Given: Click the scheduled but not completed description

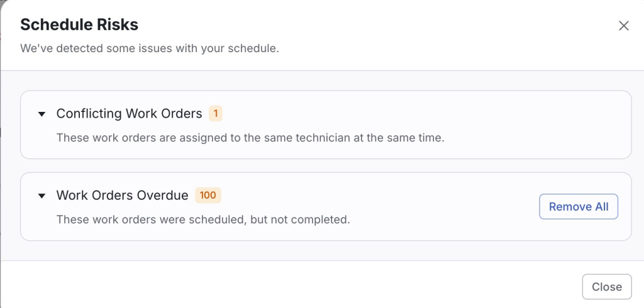Looking at the screenshot, I should coord(203,219).
